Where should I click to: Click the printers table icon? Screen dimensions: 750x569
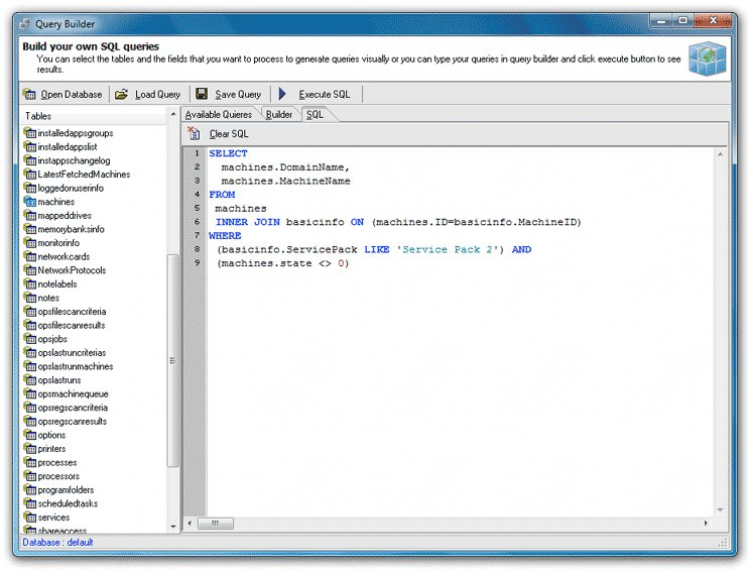[30, 449]
